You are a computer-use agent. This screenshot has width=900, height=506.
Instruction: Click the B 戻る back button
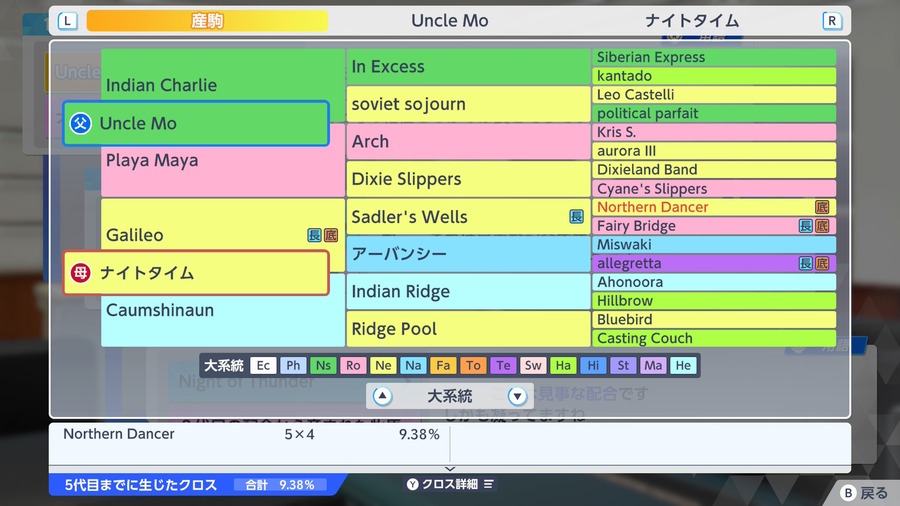(864, 493)
